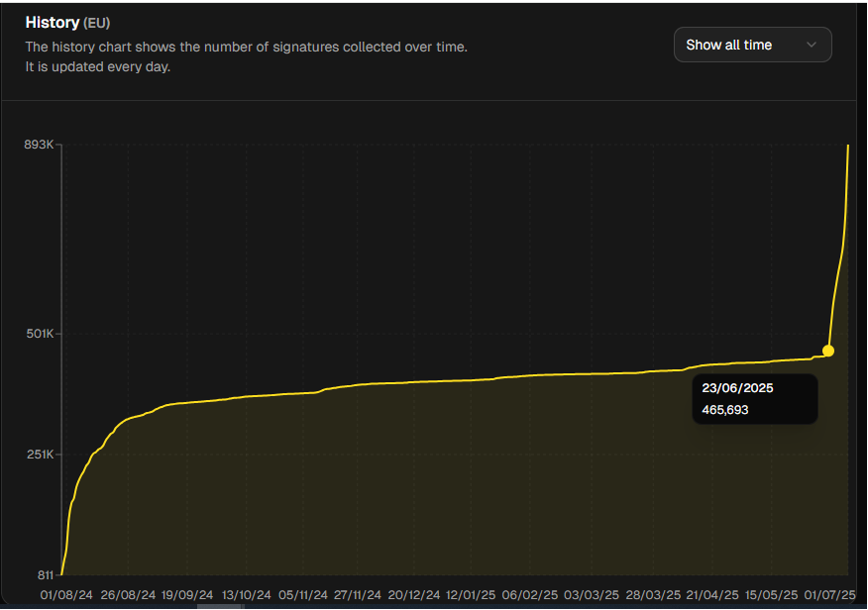
Task: Click the 28/03/25 x-axis date
Action: tap(653, 595)
